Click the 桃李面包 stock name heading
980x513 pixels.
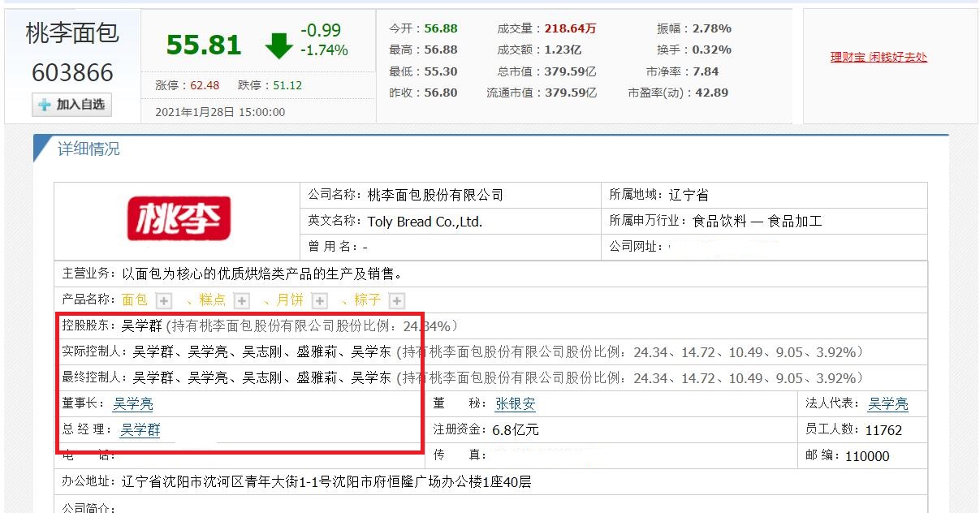pyautogui.click(x=72, y=33)
